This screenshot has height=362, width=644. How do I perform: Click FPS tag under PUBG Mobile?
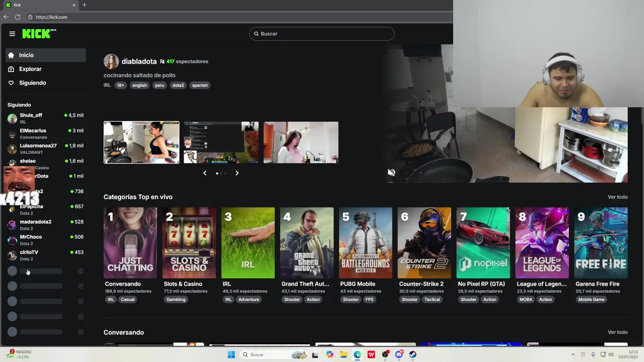370,300
